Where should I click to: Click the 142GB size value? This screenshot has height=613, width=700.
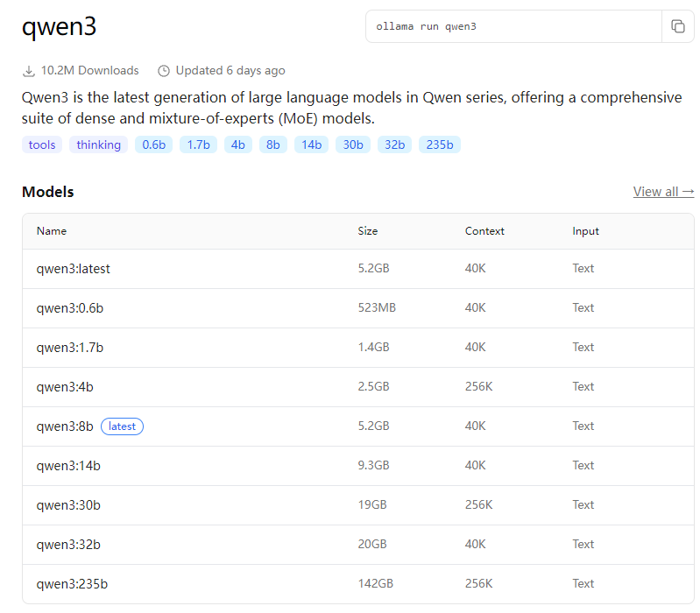point(376,583)
